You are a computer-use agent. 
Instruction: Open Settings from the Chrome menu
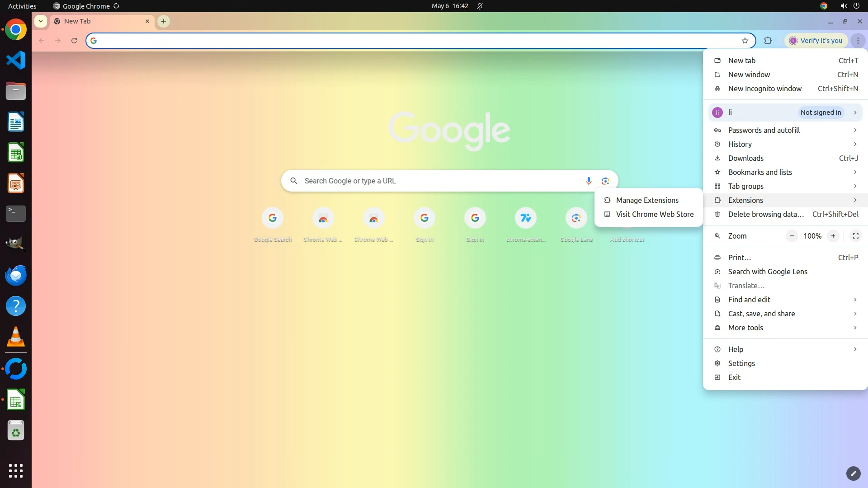coord(741,363)
